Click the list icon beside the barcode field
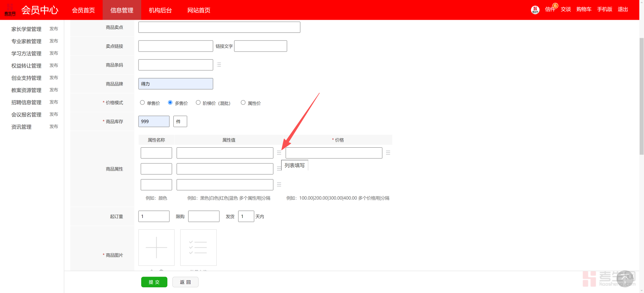 [x=219, y=65]
